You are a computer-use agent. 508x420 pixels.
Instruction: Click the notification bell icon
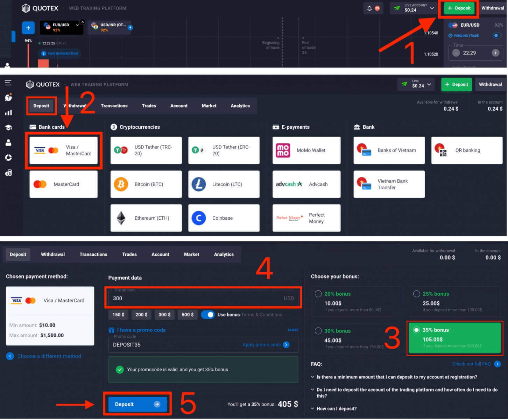point(370,8)
